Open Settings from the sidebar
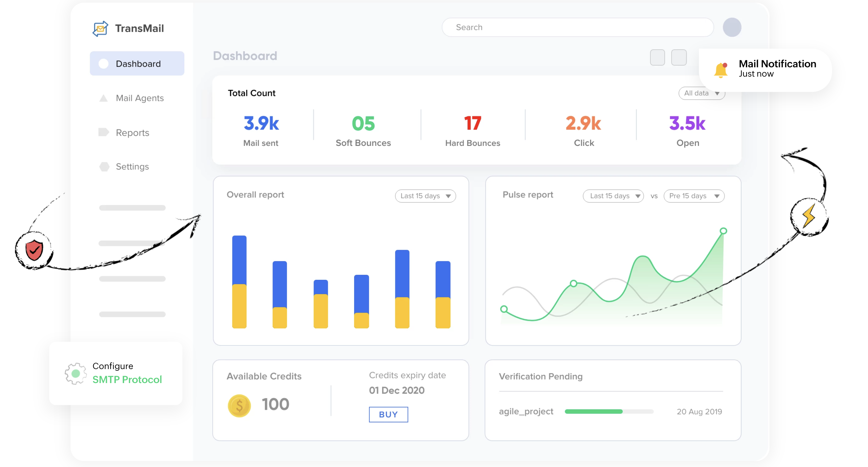Screen dimensions: 868x467 [132, 167]
